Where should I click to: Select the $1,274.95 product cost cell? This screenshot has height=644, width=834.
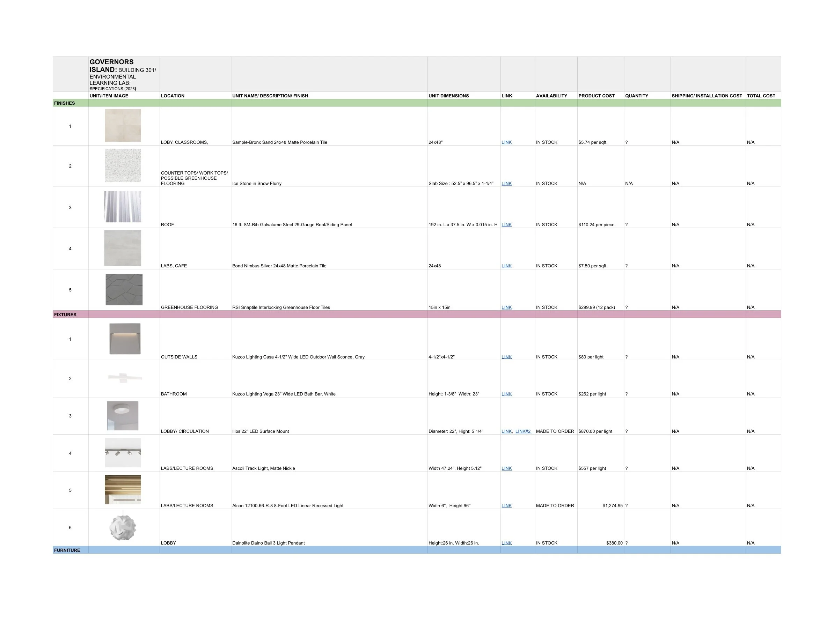click(612, 506)
